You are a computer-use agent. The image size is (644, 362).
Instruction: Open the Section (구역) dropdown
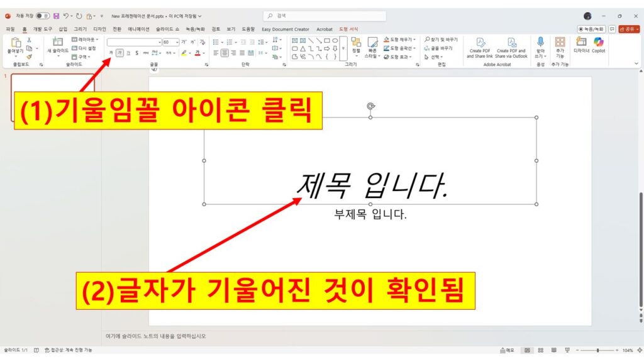(x=81, y=57)
